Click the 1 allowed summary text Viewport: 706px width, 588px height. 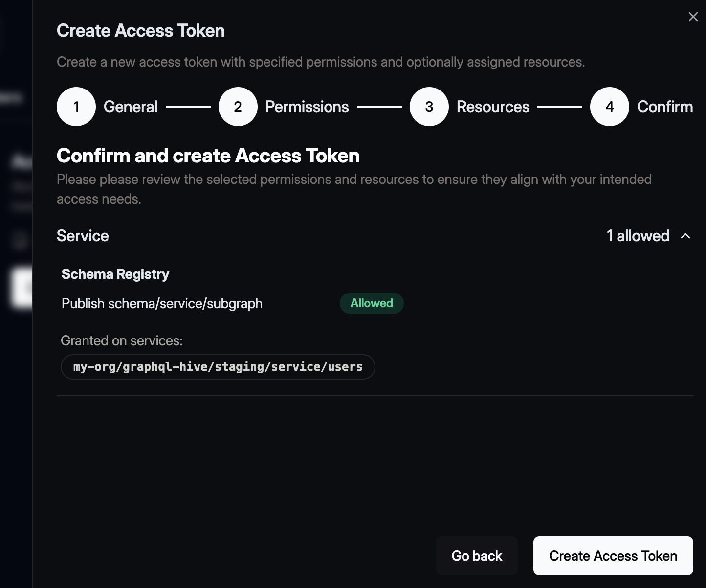tap(638, 236)
